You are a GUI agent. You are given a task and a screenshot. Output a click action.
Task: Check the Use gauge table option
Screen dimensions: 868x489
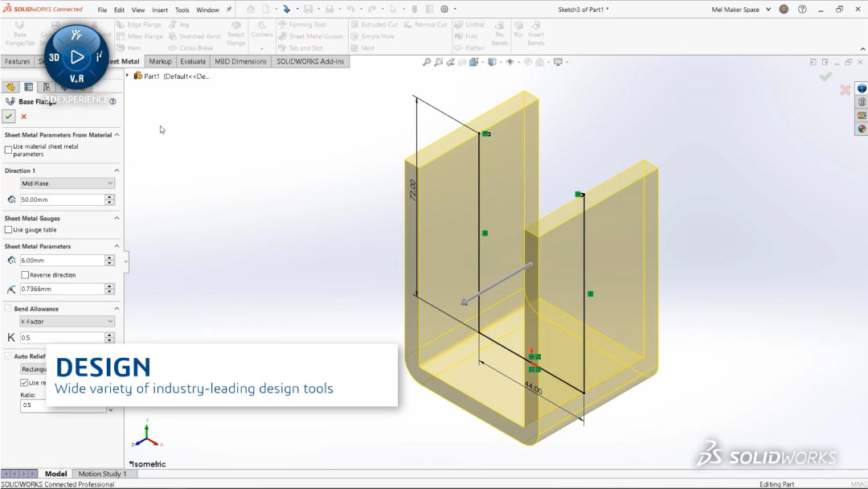[x=7, y=231]
